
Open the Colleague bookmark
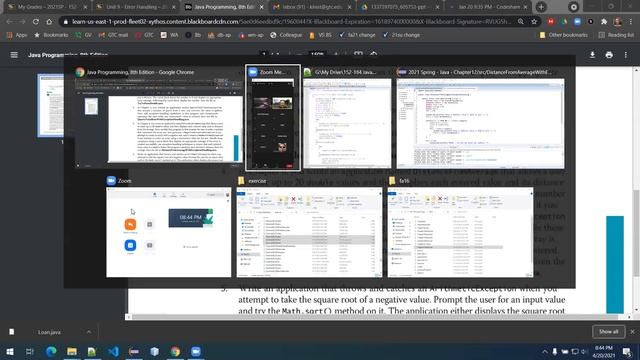coord(286,35)
